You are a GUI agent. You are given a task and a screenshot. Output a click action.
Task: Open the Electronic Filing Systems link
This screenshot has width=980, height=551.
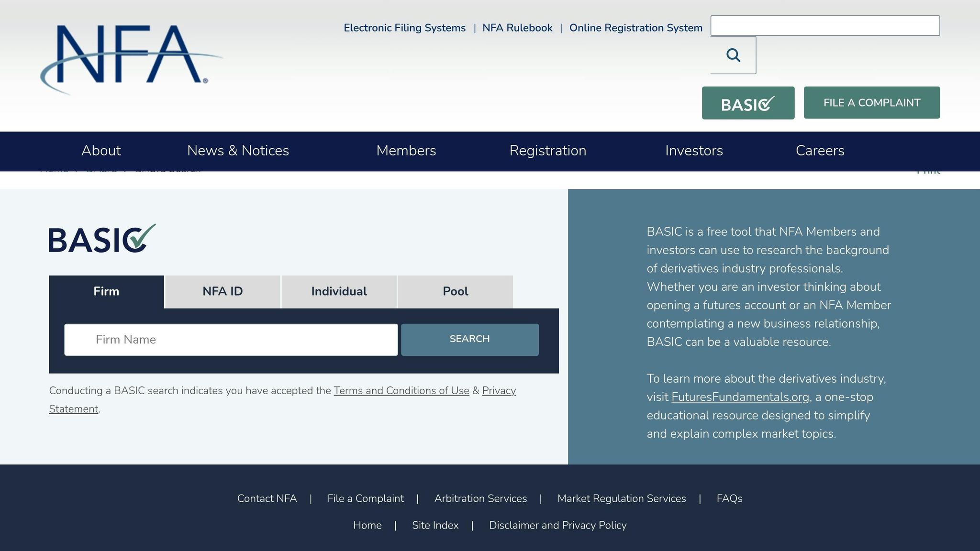click(x=404, y=28)
